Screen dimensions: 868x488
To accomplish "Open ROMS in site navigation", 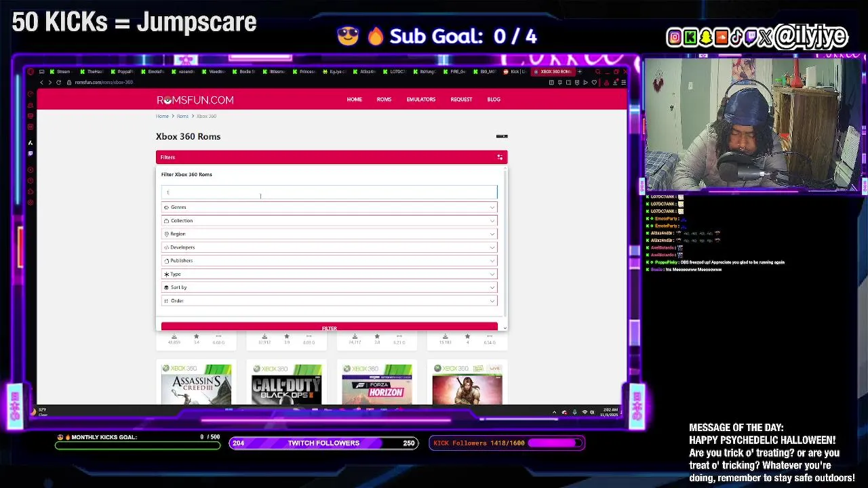I will (x=384, y=100).
